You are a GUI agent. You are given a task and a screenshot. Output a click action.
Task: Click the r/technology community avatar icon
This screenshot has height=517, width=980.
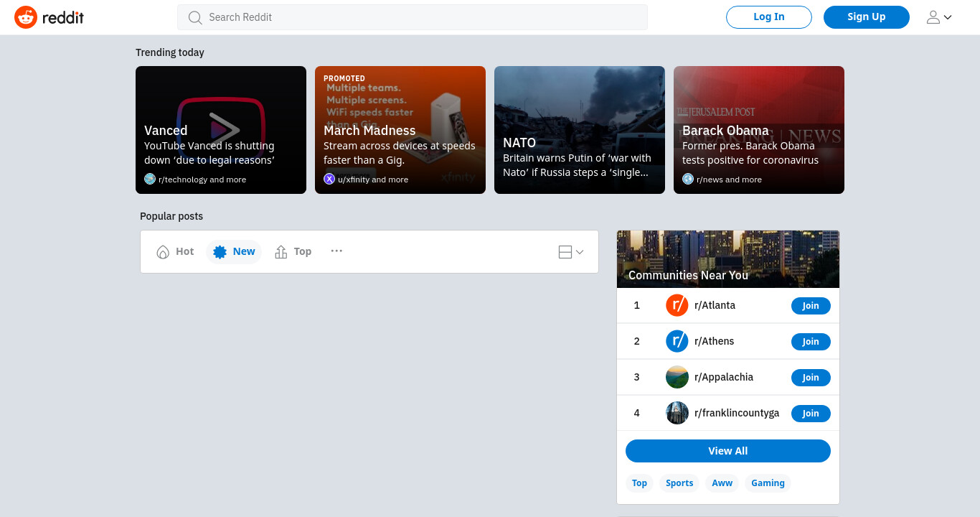click(150, 179)
